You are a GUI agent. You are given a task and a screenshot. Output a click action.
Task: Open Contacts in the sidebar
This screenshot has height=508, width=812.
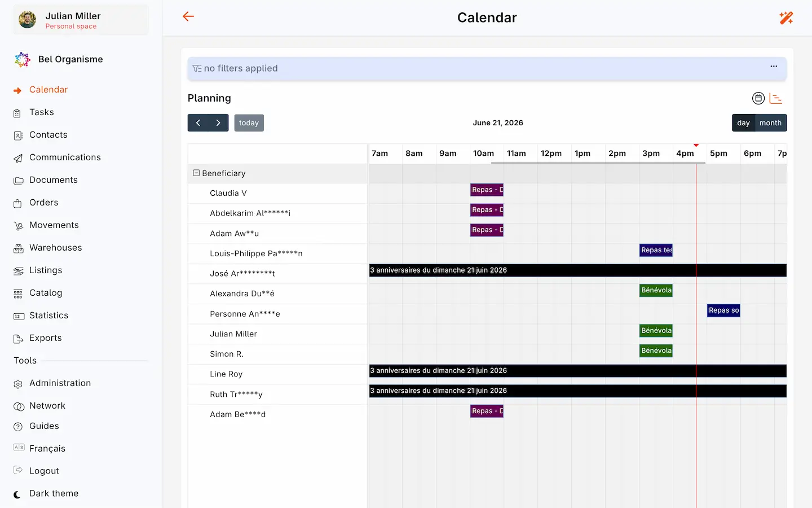[x=48, y=135]
